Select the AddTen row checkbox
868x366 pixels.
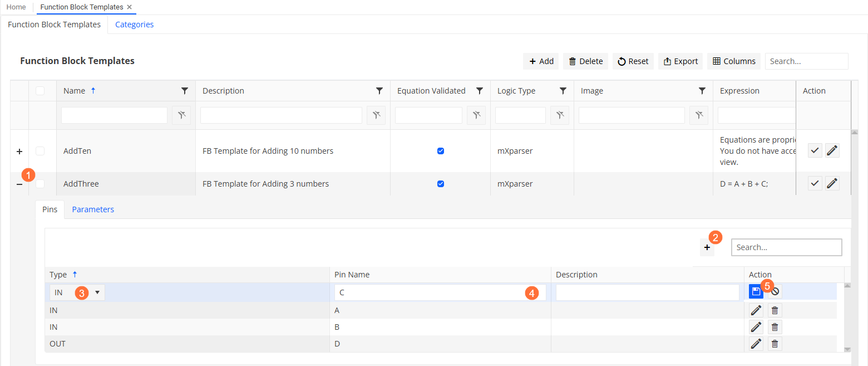tap(40, 151)
